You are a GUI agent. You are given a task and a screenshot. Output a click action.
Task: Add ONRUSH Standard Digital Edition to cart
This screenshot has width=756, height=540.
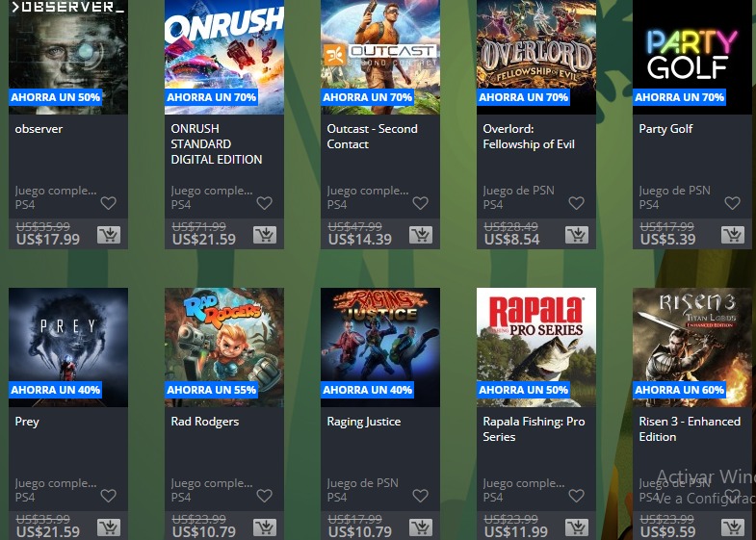(265, 235)
